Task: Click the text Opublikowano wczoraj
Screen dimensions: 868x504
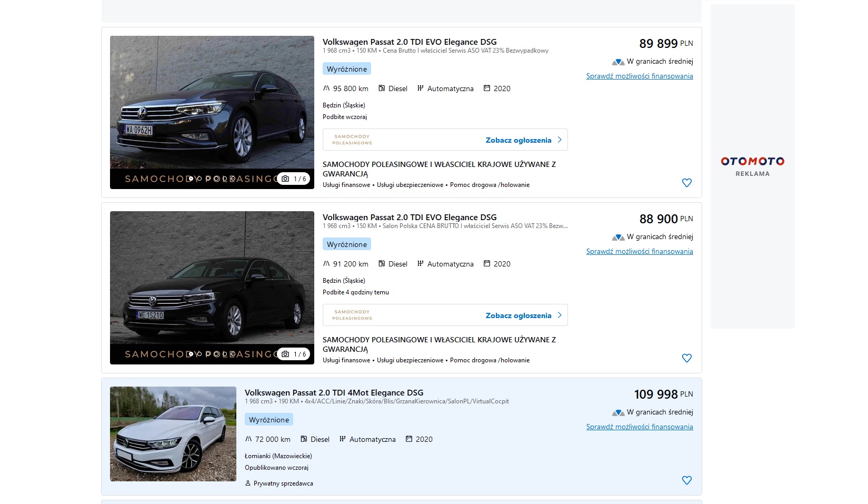Action: tap(276, 468)
